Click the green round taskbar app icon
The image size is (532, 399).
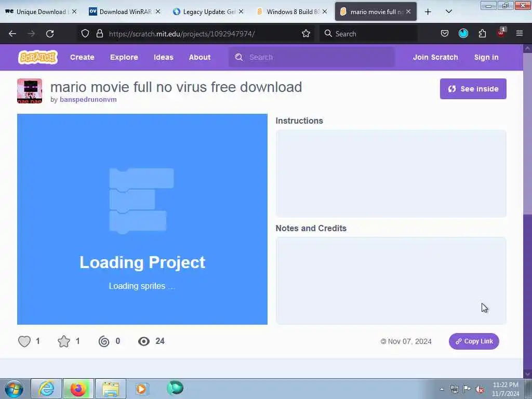coord(175,388)
